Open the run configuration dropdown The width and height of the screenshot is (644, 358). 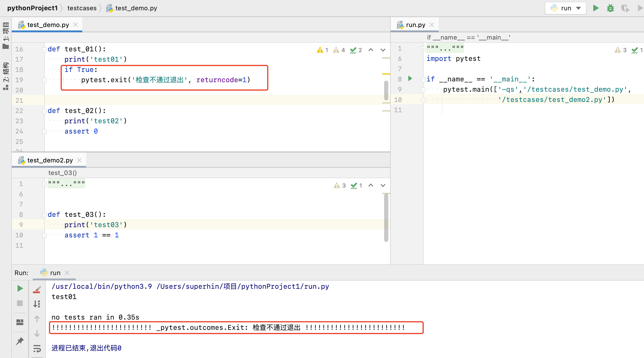(x=566, y=8)
